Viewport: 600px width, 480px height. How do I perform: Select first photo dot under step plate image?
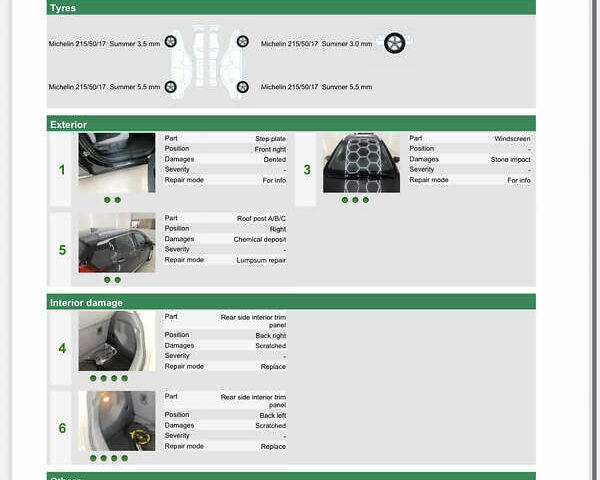pos(107,200)
